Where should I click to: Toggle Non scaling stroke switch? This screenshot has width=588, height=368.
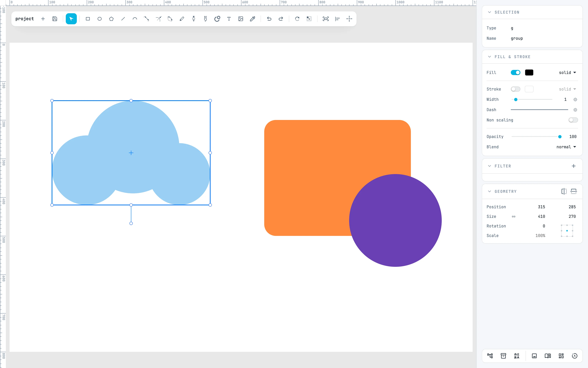[x=573, y=120]
